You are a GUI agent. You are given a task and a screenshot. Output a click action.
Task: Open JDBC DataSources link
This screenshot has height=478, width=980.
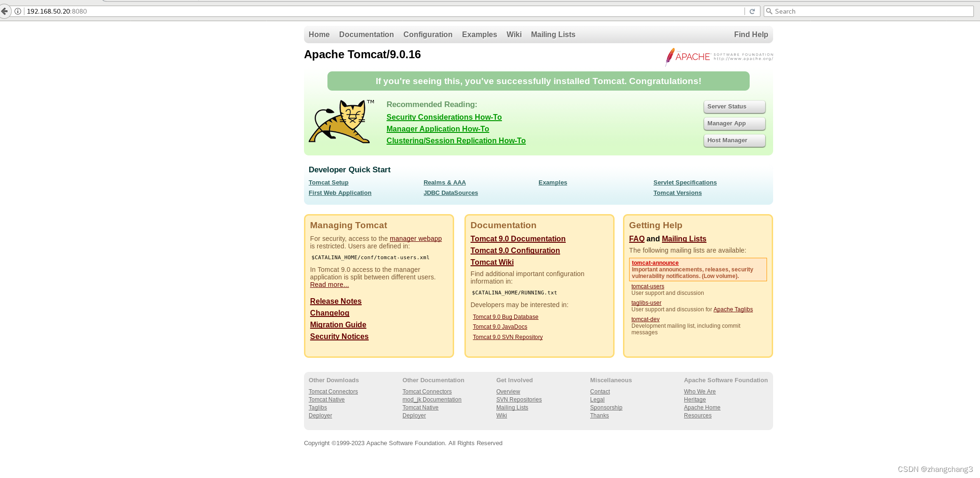tap(451, 193)
